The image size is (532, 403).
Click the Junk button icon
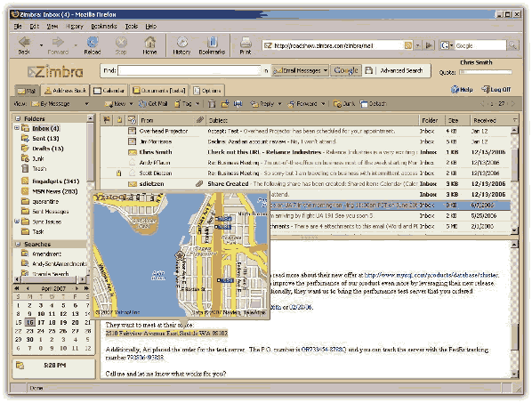tap(337, 104)
